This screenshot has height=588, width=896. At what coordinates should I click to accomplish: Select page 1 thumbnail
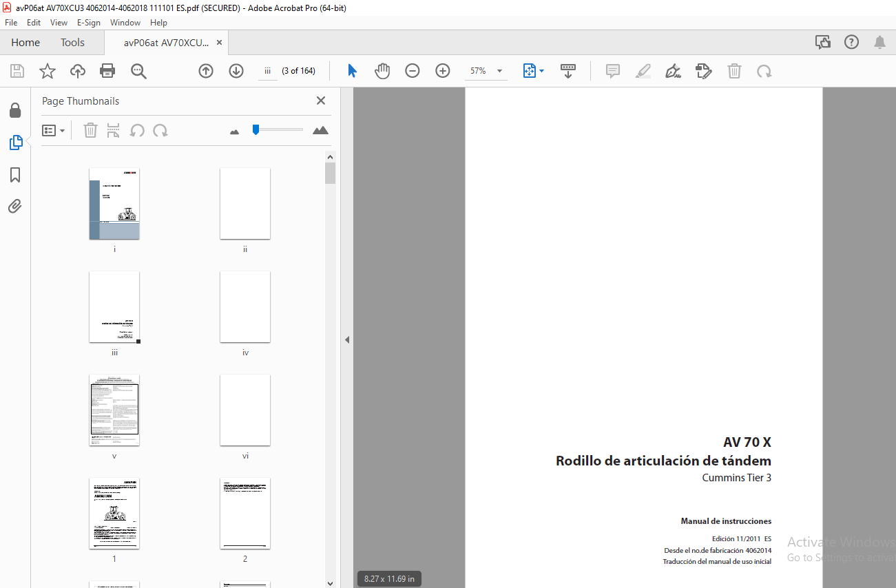click(x=114, y=514)
